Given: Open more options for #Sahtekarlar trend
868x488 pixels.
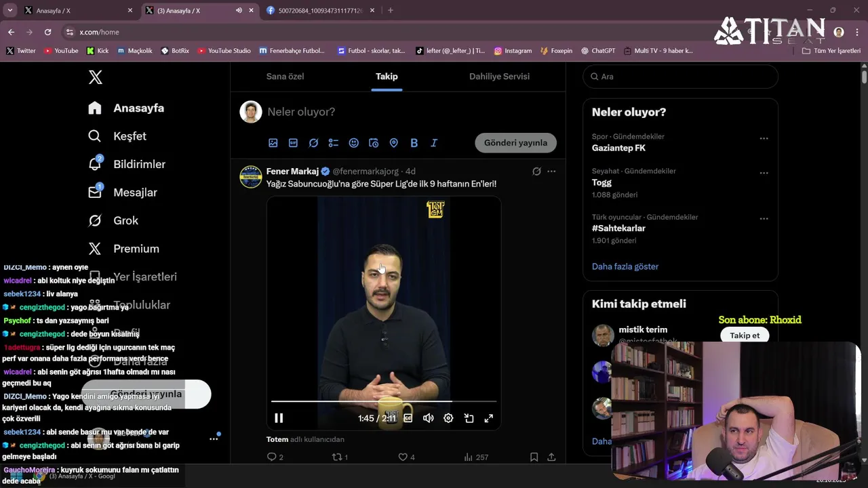Looking at the screenshot, I should (x=764, y=219).
